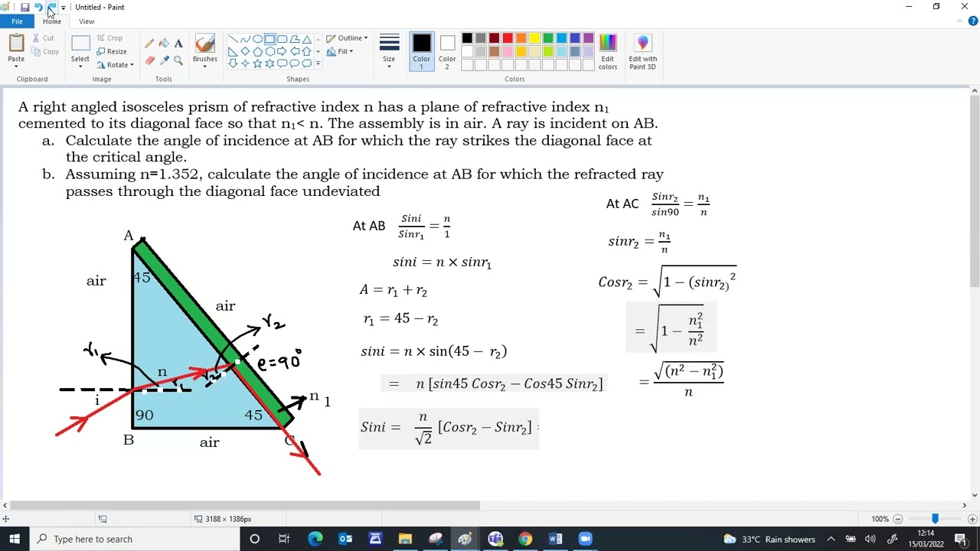Image resolution: width=980 pixels, height=551 pixels.
Task: Click the zoom out minus button
Action: tap(898, 519)
